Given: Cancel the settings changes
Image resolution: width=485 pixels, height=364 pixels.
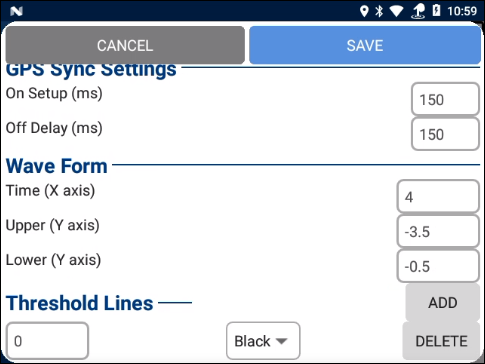Looking at the screenshot, I should pyautogui.click(x=125, y=45).
